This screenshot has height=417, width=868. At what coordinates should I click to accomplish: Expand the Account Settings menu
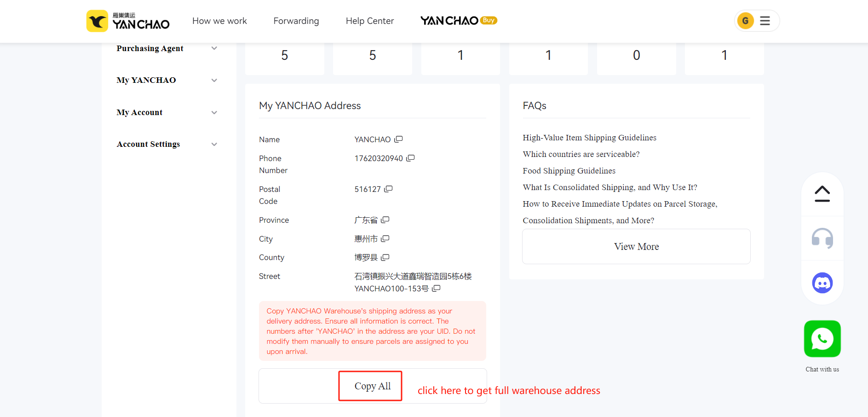point(167,144)
